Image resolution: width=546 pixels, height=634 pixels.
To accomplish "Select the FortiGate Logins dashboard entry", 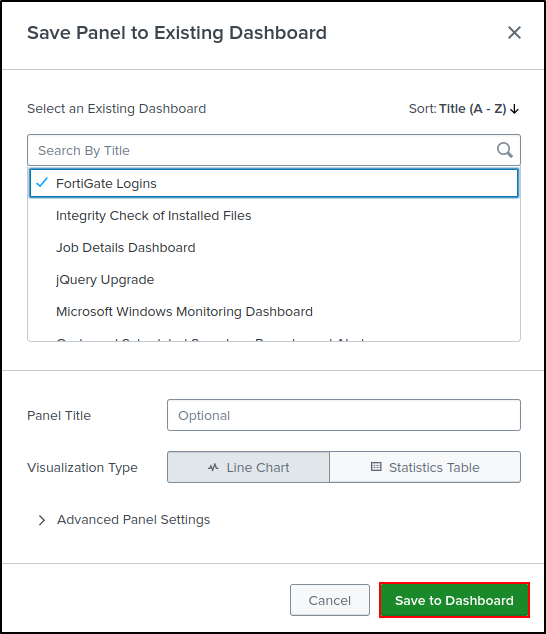I will coord(274,183).
